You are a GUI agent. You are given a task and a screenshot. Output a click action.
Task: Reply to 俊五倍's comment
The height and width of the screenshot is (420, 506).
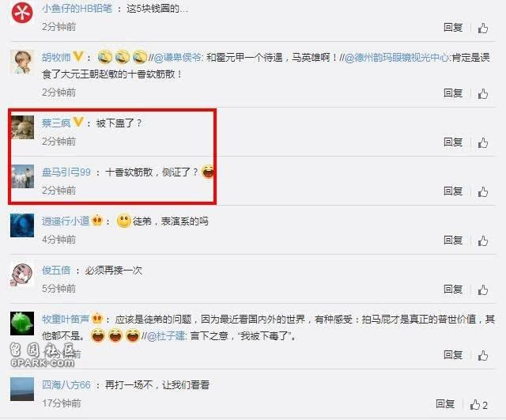click(453, 289)
